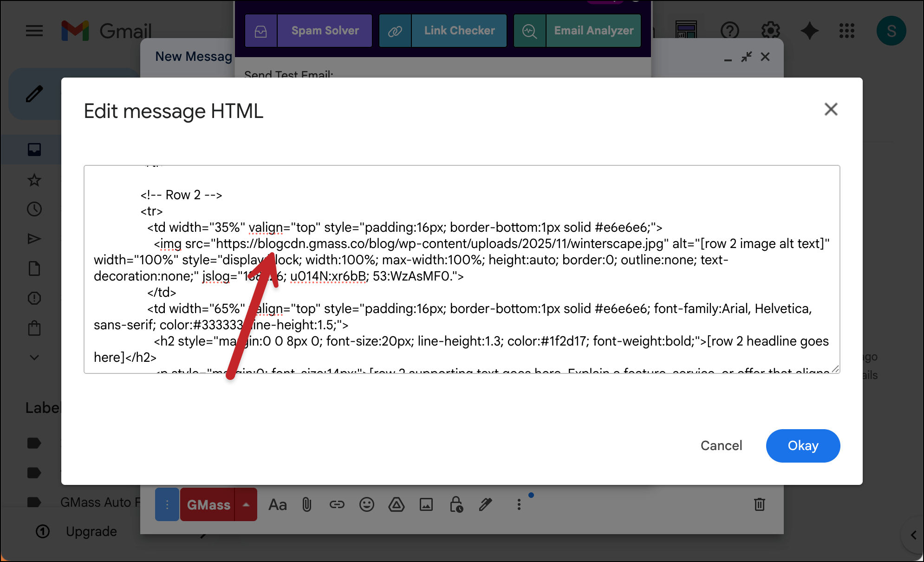This screenshot has height=562, width=924.
Task: Open the more options three-dot menu
Action: pos(519,504)
